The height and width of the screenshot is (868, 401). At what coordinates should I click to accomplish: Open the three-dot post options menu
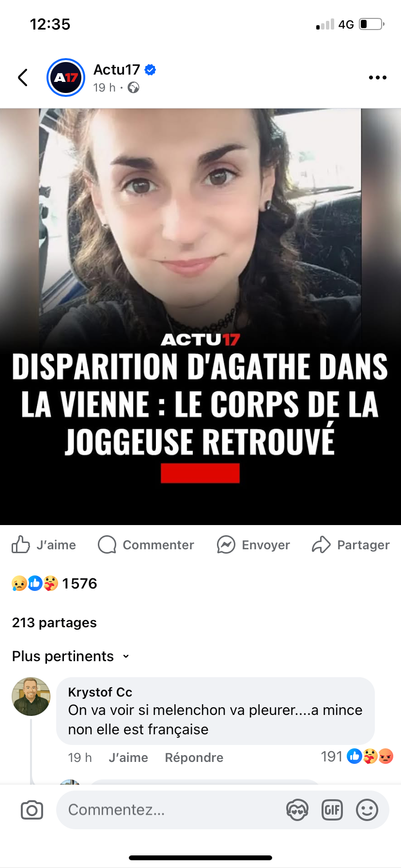point(377,77)
